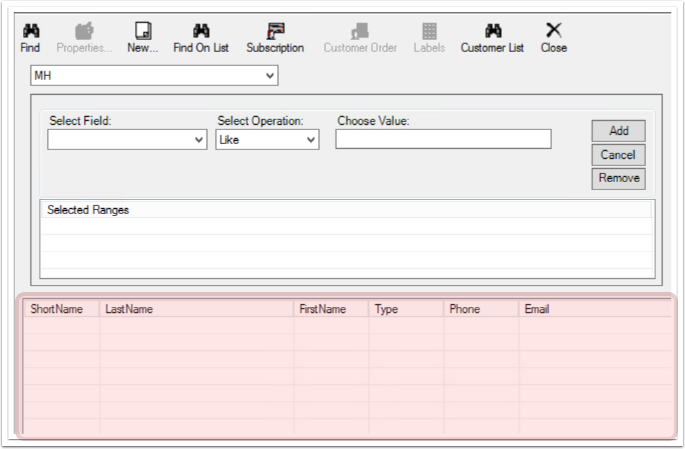This screenshot has height=449, width=685.
Task: Click the Customer Order icon
Action: coord(360,31)
